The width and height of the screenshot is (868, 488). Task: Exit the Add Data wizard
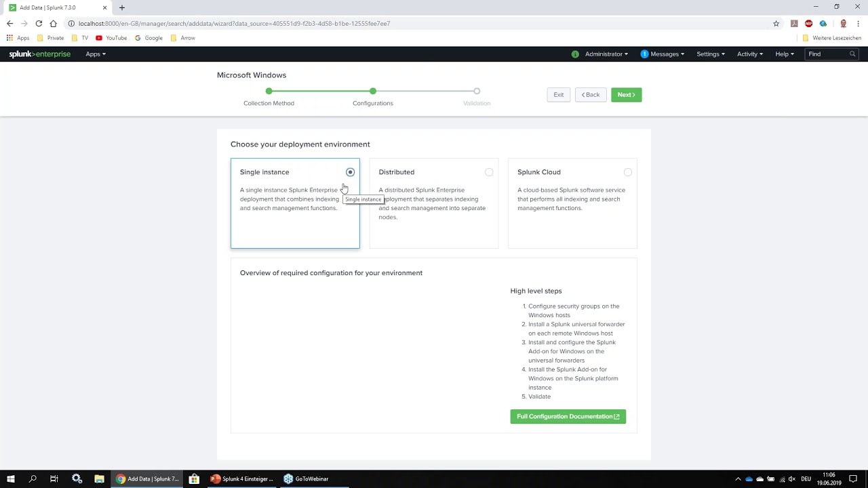point(558,95)
